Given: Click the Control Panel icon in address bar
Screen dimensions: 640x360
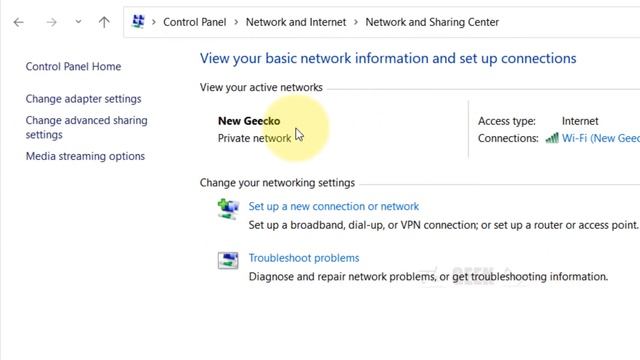Looking at the screenshot, I should pyautogui.click(x=138, y=22).
